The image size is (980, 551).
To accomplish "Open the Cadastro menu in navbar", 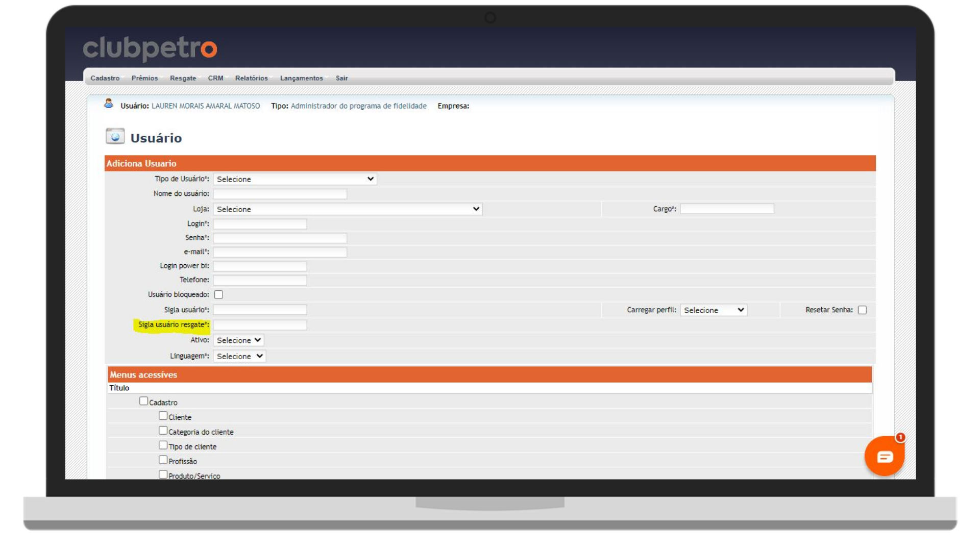I will pyautogui.click(x=105, y=78).
